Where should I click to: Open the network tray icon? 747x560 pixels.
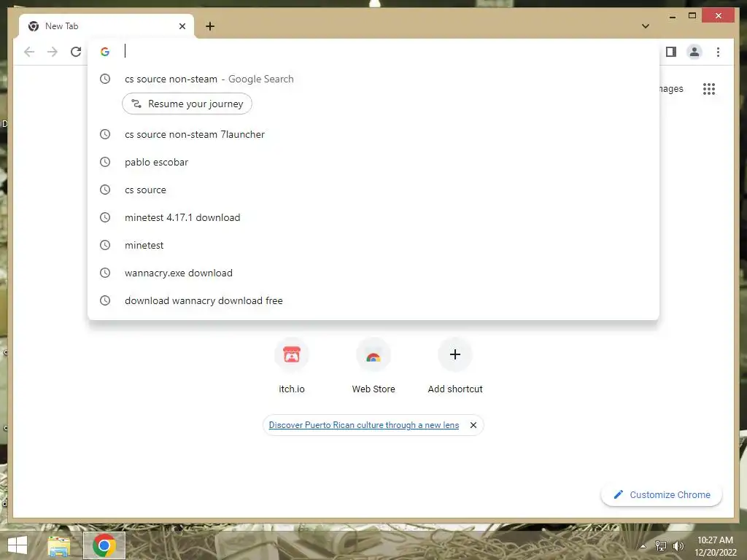click(661, 546)
